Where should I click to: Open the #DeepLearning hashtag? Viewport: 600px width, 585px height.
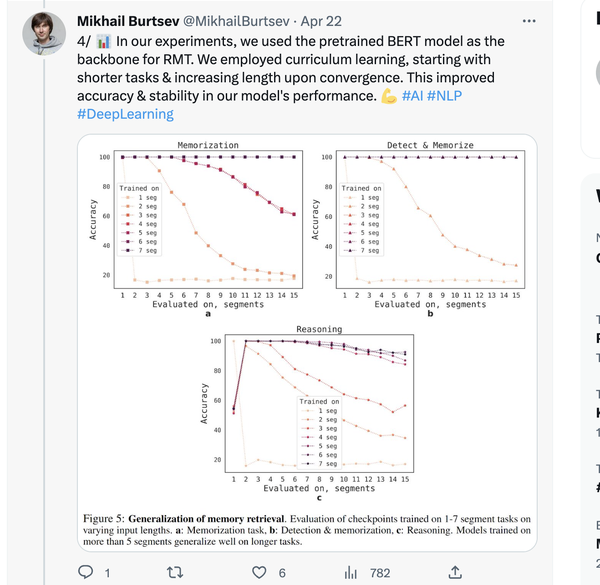click(125, 114)
